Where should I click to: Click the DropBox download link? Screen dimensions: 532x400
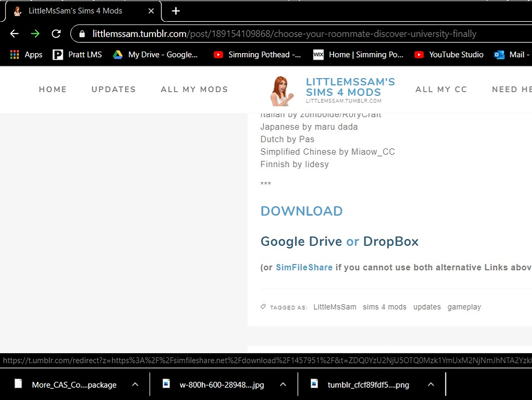coord(391,241)
